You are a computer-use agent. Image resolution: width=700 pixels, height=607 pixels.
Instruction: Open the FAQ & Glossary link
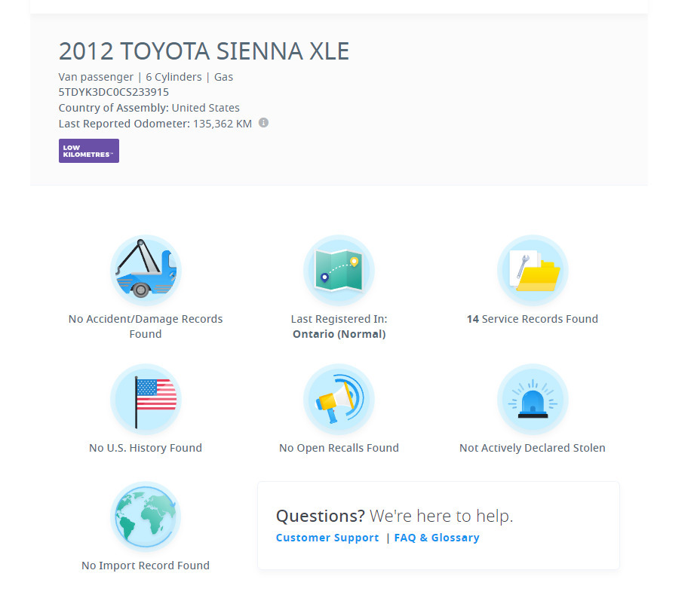[437, 538]
